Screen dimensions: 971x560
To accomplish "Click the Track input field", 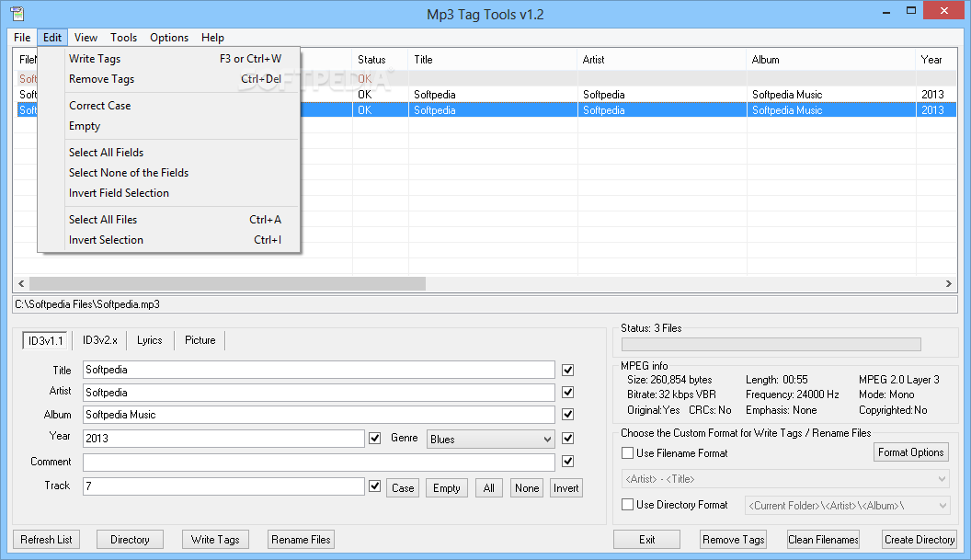I will [223, 486].
